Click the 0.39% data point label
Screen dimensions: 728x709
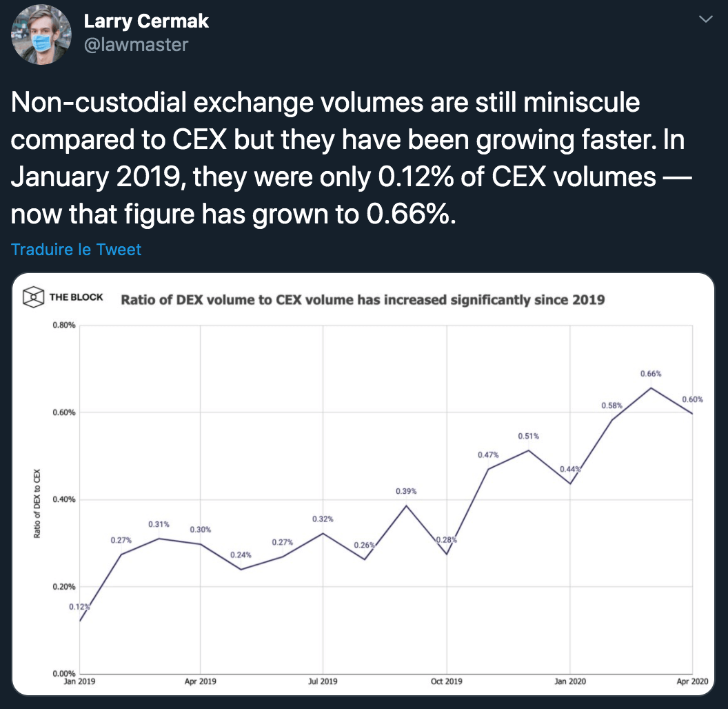point(405,491)
